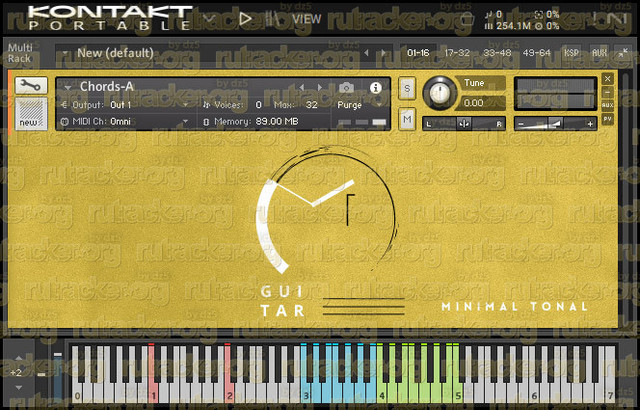Click the Tune knob
Screen dimensions: 640x410
(440, 93)
